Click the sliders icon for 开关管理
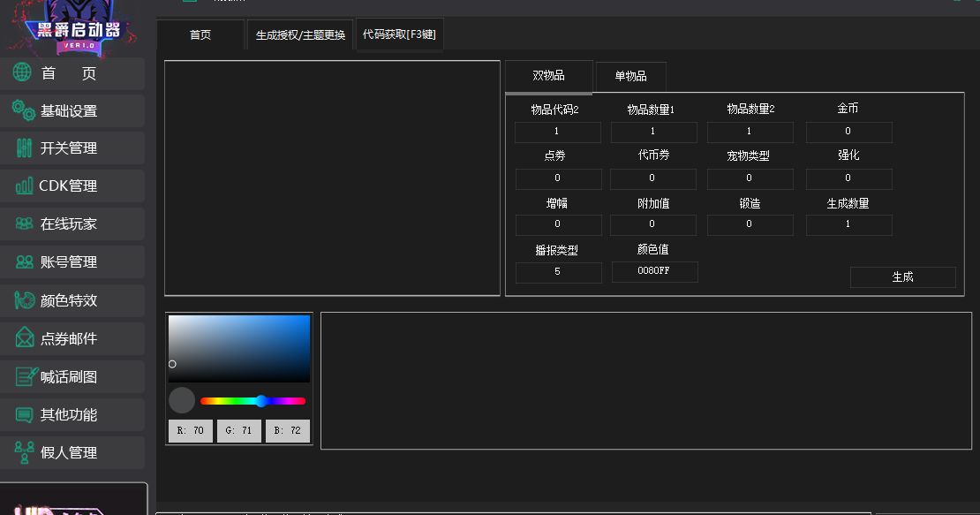This screenshot has width=980, height=515. [x=24, y=148]
